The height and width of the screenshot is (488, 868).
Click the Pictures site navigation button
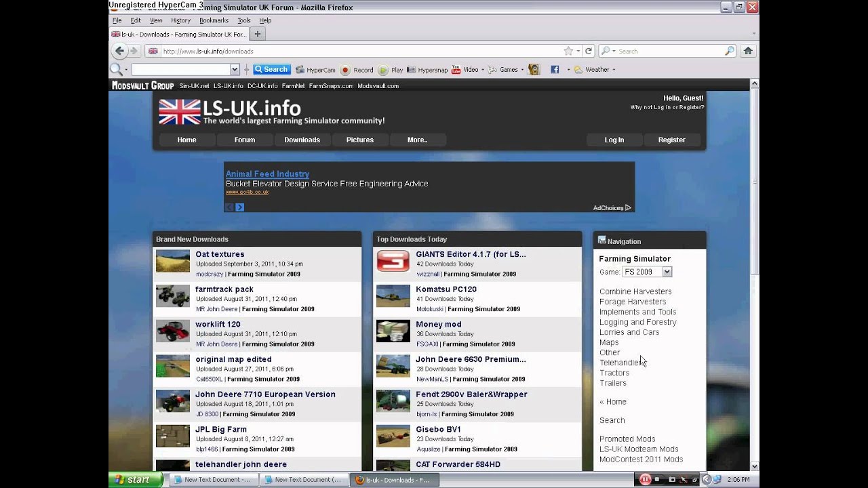pos(360,140)
